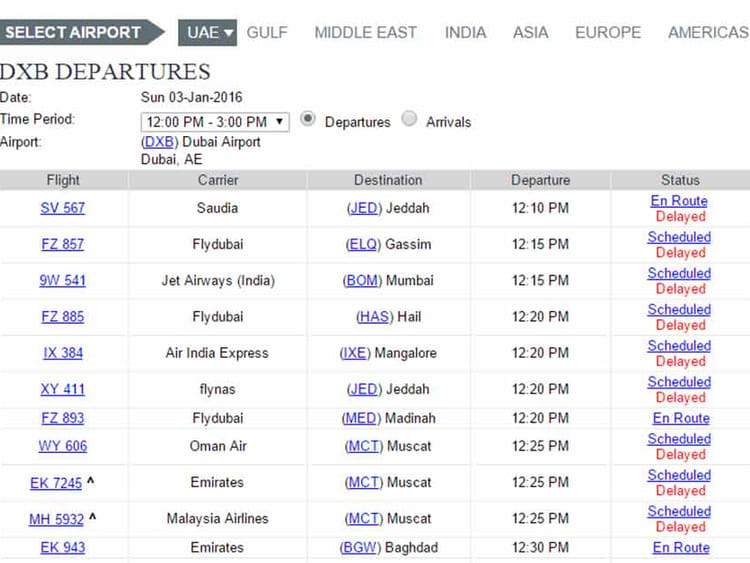Open flight IX 384 link
This screenshot has height=563, width=750.
[x=63, y=353]
